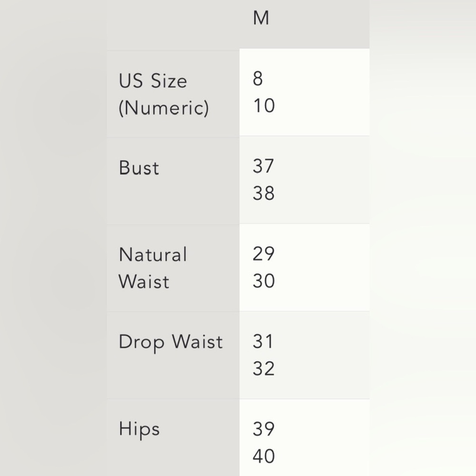Click the word Waist under Natural
This screenshot has width=476, height=476.
[x=144, y=281]
